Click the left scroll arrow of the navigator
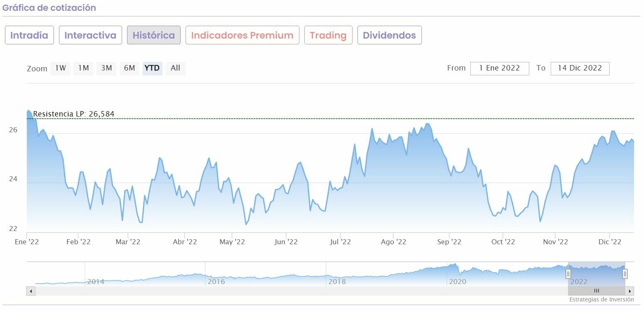This screenshot has width=644, height=311. 31,291
